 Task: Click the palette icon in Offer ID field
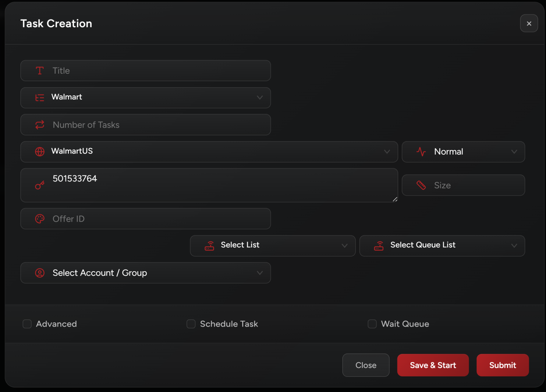click(40, 219)
